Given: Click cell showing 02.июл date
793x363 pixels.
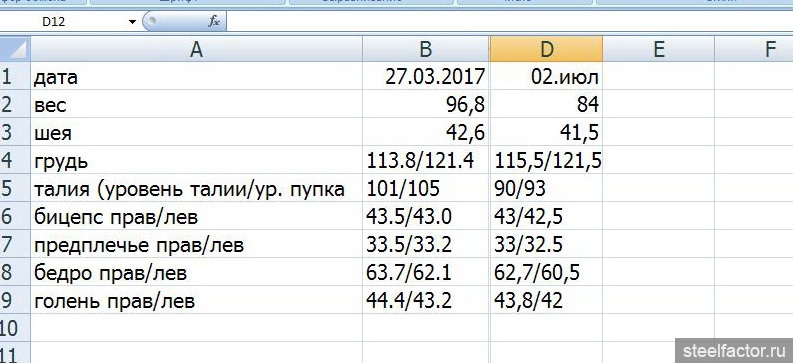Looking at the screenshot, I should tap(546, 77).
